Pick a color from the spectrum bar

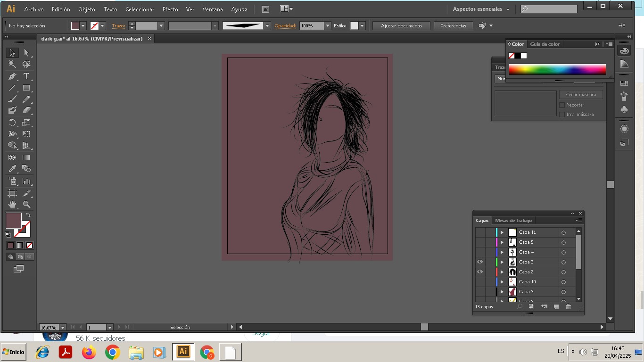click(x=557, y=70)
